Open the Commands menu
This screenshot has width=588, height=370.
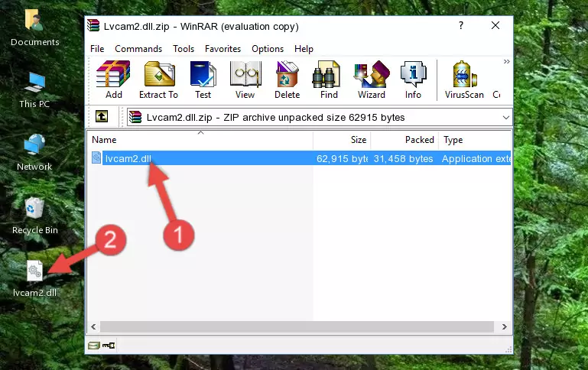[138, 49]
